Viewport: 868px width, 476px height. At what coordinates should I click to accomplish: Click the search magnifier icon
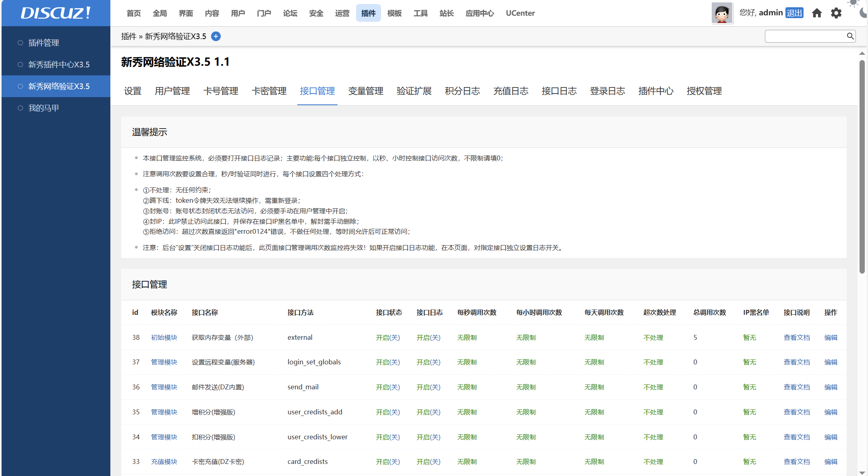850,36
